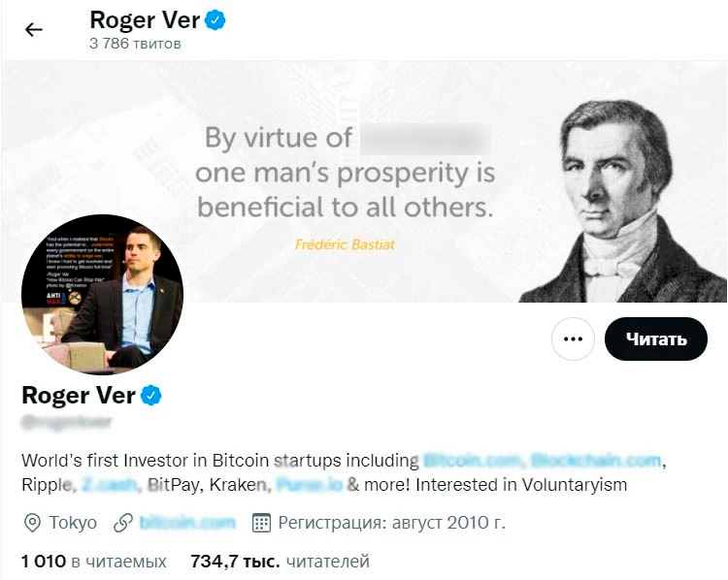Viewport: 728px width, 580px height.
Task: Click the blurred link after Kraken
Action: (x=309, y=483)
